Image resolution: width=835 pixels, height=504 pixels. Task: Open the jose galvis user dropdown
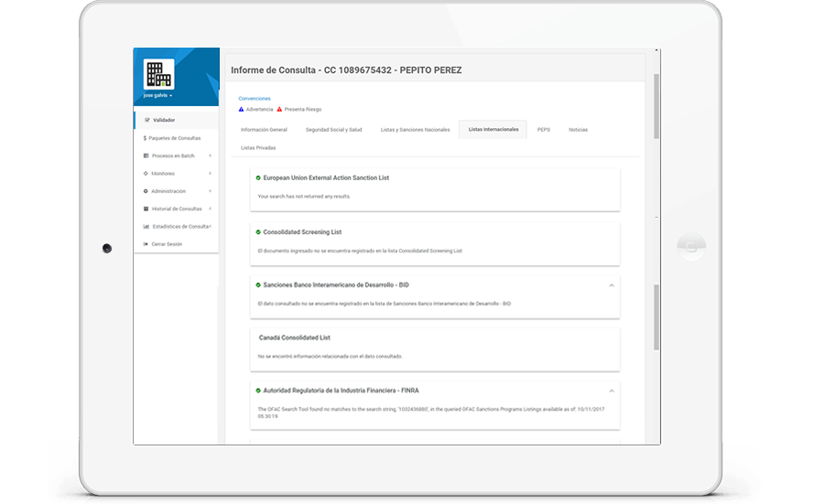[x=158, y=96]
